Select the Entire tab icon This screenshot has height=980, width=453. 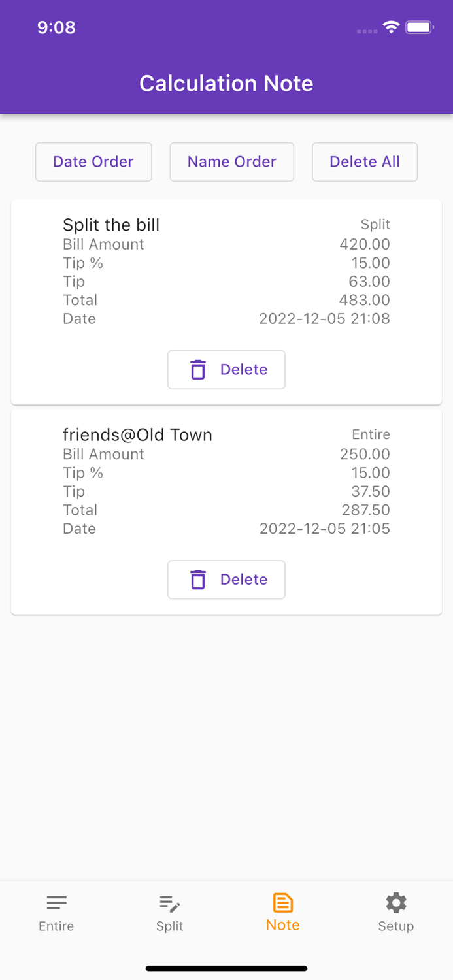point(56,904)
